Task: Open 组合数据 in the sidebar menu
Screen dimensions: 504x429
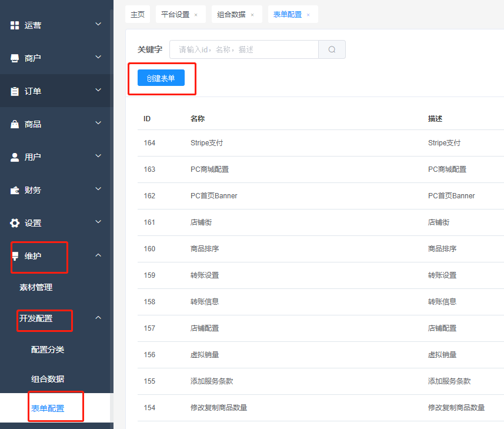Action: pyautogui.click(x=48, y=379)
